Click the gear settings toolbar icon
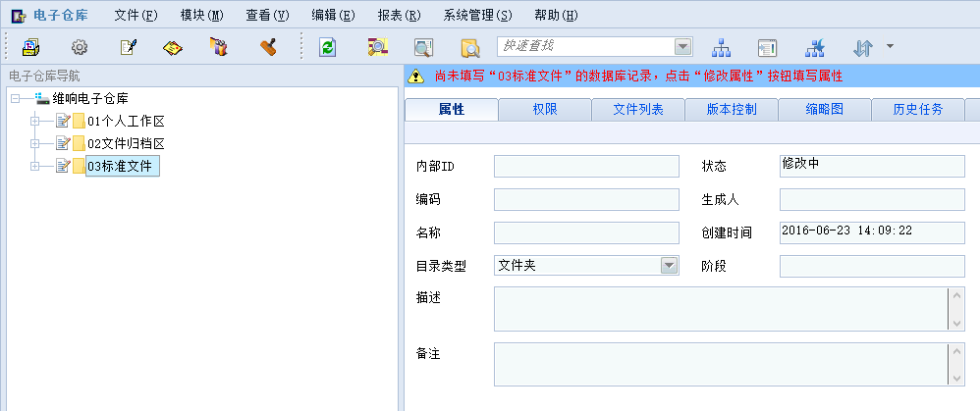 coord(80,47)
